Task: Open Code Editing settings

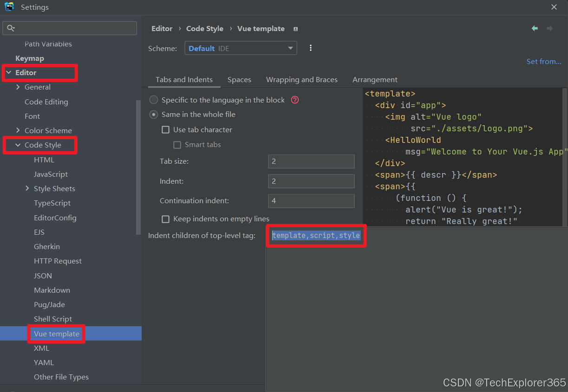Action: pyautogui.click(x=46, y=102)
